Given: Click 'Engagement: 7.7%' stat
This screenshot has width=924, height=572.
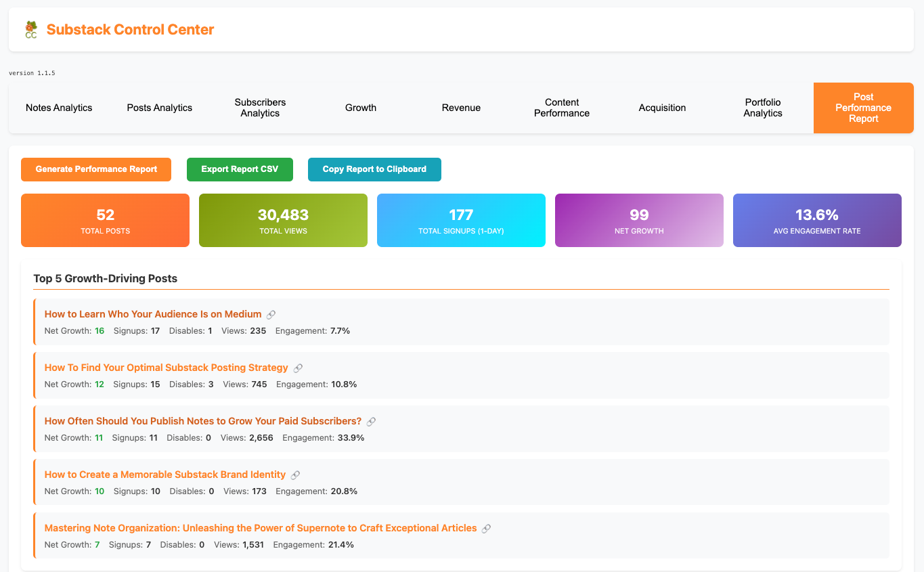Looking at the screenshot, I should pos(313,331).
